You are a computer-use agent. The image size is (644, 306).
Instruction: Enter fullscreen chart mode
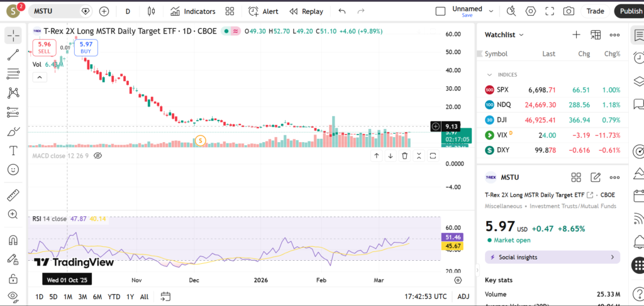[x=550, y=11]
